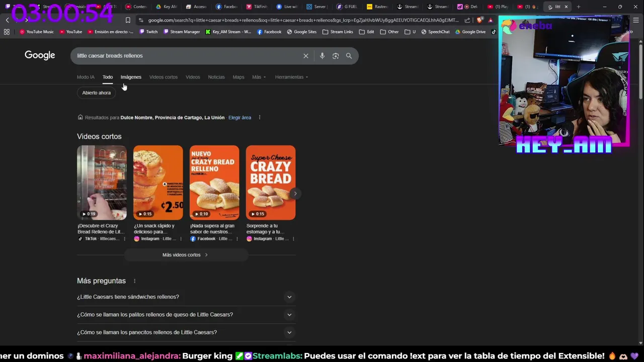644x362 pixels.
Task: Play the Nuevo Crazy Bread Relleno thumbnail
Action: (x=214, y=183)
